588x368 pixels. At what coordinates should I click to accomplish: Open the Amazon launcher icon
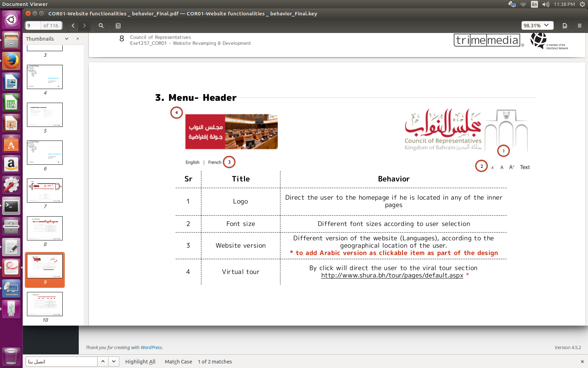11,165
